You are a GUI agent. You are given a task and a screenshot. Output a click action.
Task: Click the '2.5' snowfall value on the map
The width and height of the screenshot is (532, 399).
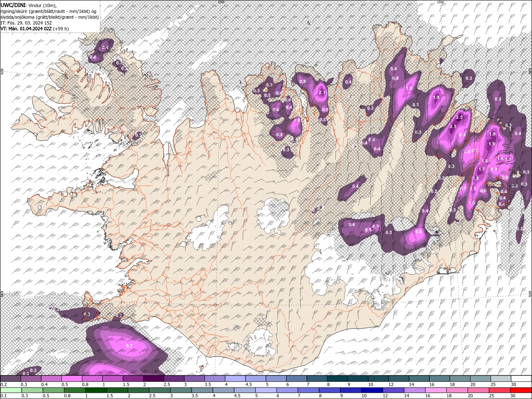coord(459,117)
